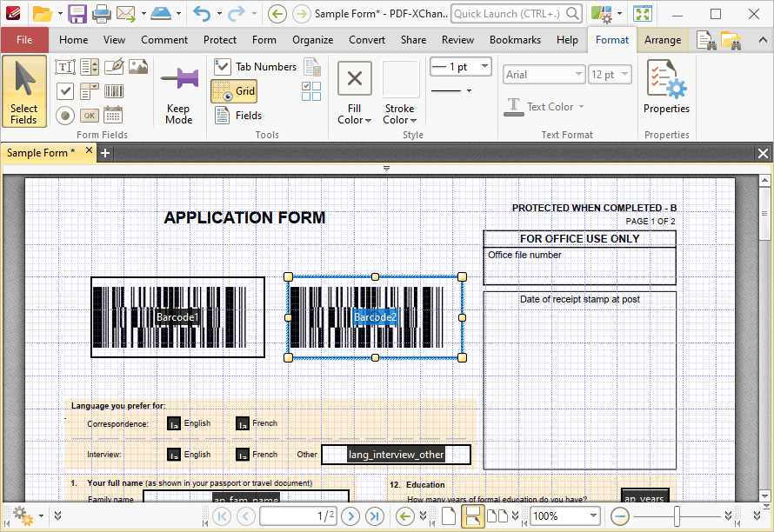
Task: Click the Fill Color button
Action: point(355,93)
